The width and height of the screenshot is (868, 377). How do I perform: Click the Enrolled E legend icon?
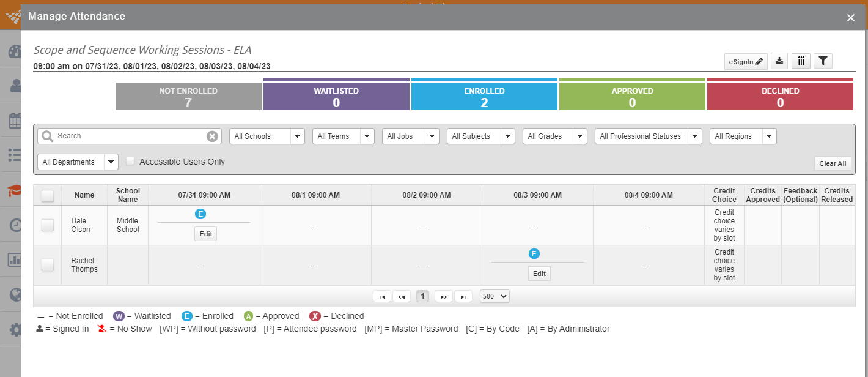coord(187,316)
